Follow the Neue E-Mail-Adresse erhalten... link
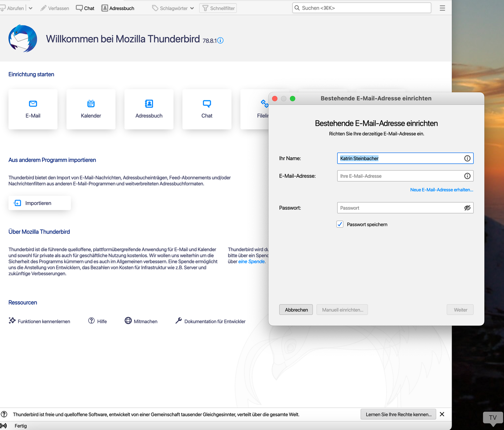 442,190
